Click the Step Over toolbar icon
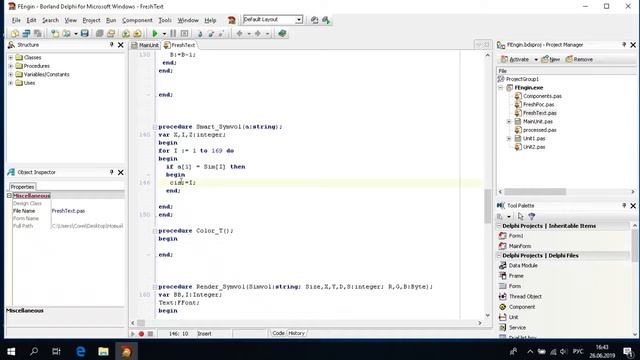This screenshot has height=360, width=640. click(x=211, y=33)
